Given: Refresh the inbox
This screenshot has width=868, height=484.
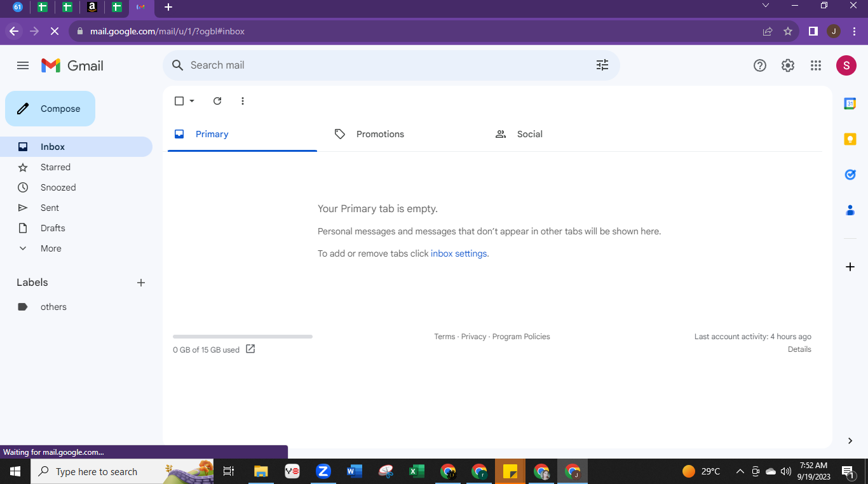Looking at the screenshot, I should coord(217,101).
